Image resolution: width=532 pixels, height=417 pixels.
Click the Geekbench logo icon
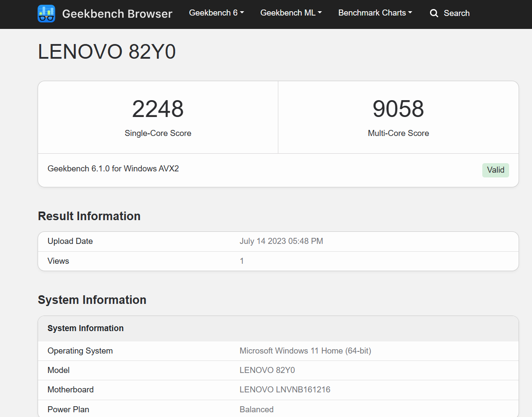[46, 14]
